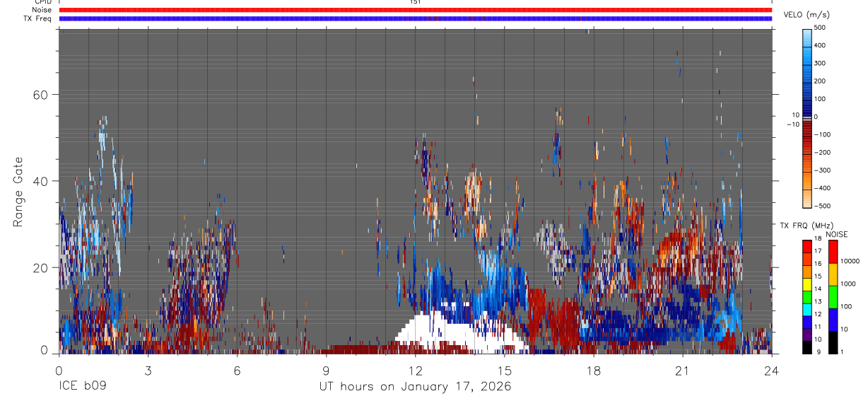
Task: Pick the yellow swatch in TX FRQ legend
Action: coord(807,284)
